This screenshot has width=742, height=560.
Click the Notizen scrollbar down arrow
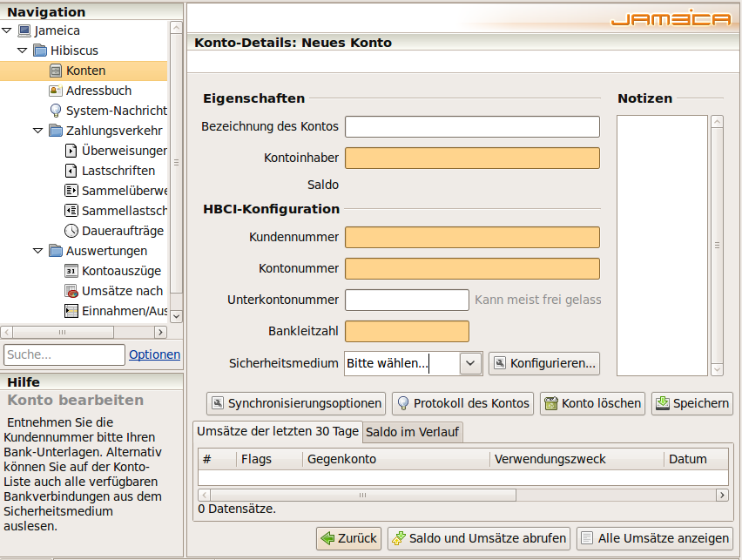(718, 369)
